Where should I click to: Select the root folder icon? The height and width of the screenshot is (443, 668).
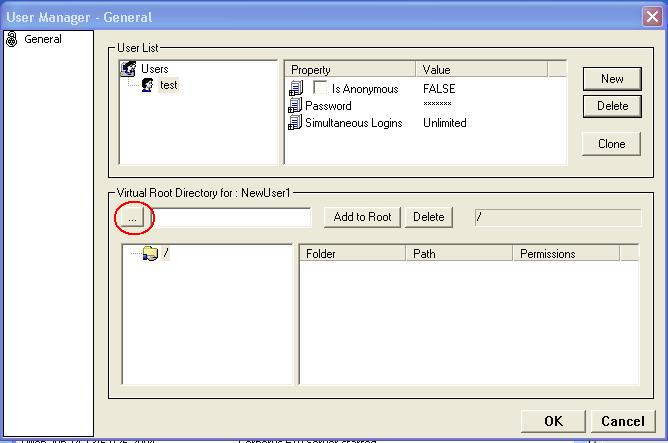click(151, 254)
